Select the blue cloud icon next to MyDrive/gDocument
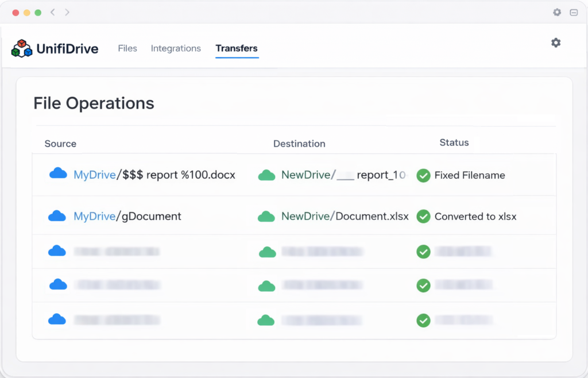The image size is (588, 378). [57, 216]
